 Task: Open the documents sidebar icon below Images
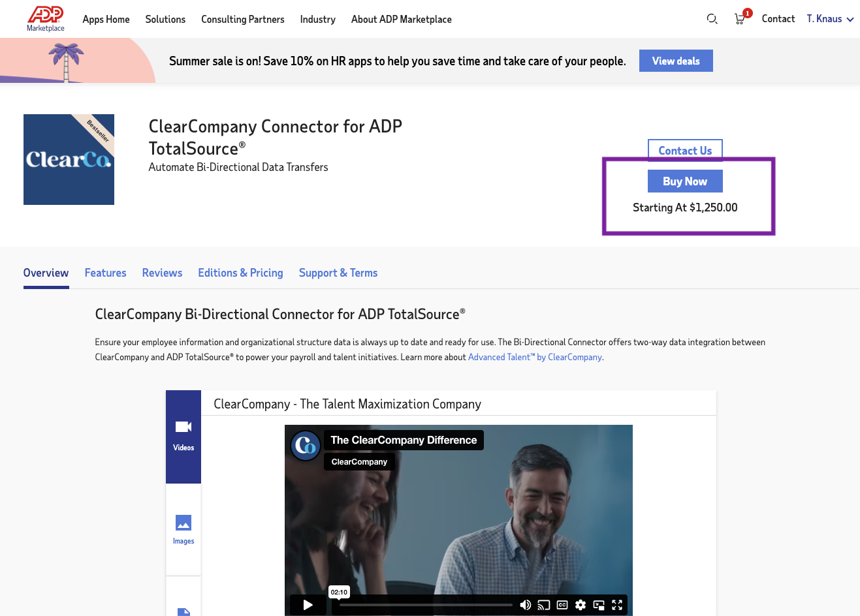[x=183, y=611]
